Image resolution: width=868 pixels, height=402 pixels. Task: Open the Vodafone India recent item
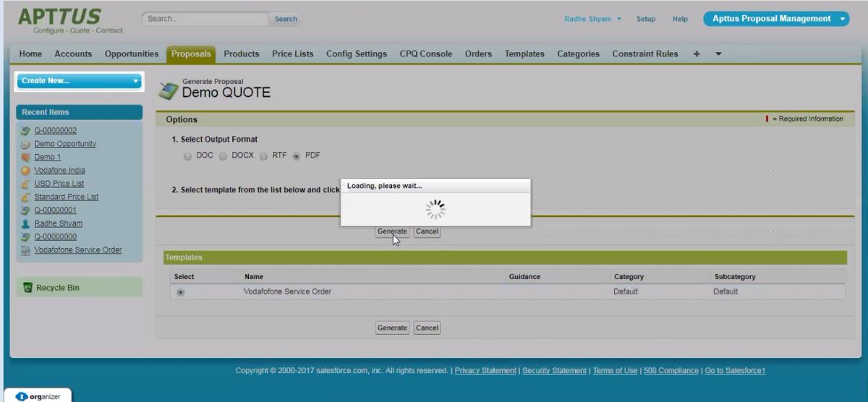click(x=59, y=171)
